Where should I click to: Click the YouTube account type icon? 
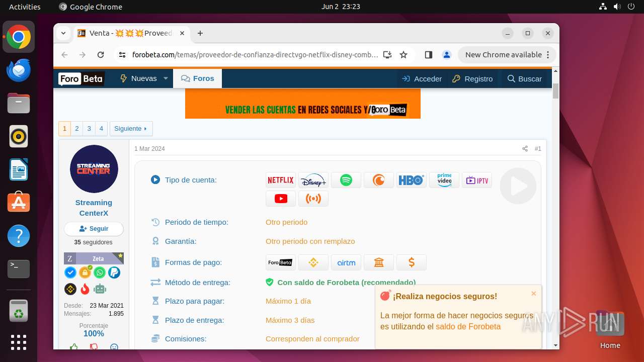pos(281,199)
